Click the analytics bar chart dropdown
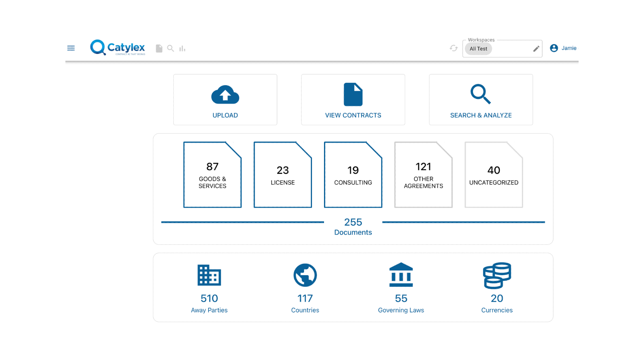The height and width of the screenshot is (362, 644). pyautogui.click(x=182, y=48)
